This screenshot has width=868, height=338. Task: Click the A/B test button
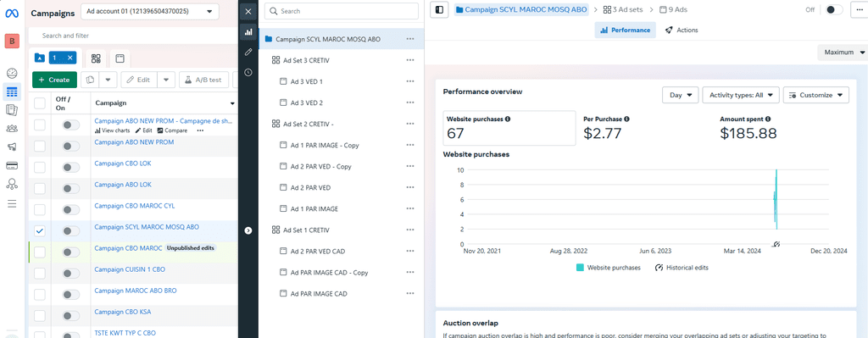pyautogui.click(x=203, y=80)
